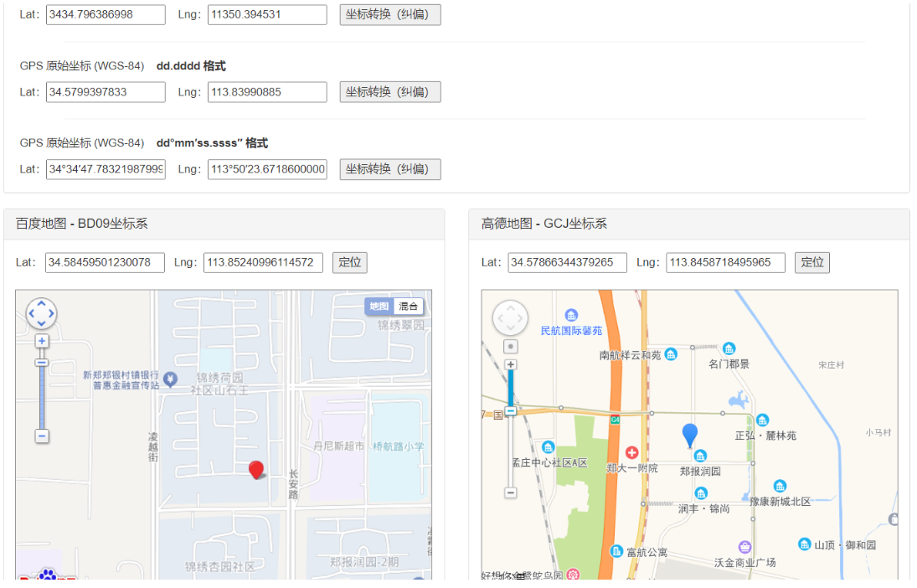Image resolution: width=917 pixels, height=588 pixels.
Task: Click the red location marker on Baidu map
Action: click(256, 469)
